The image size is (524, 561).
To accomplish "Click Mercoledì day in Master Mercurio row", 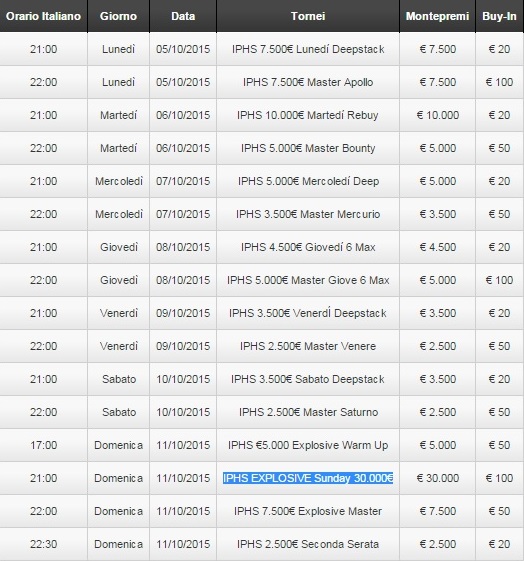I will coord(118,214).
